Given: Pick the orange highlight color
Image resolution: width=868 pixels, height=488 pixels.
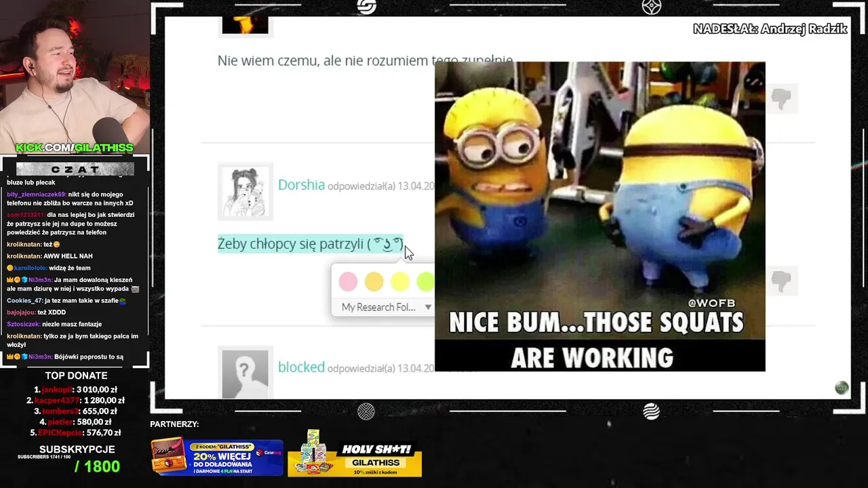Looking at the screenshot, I should coord(374,281).
